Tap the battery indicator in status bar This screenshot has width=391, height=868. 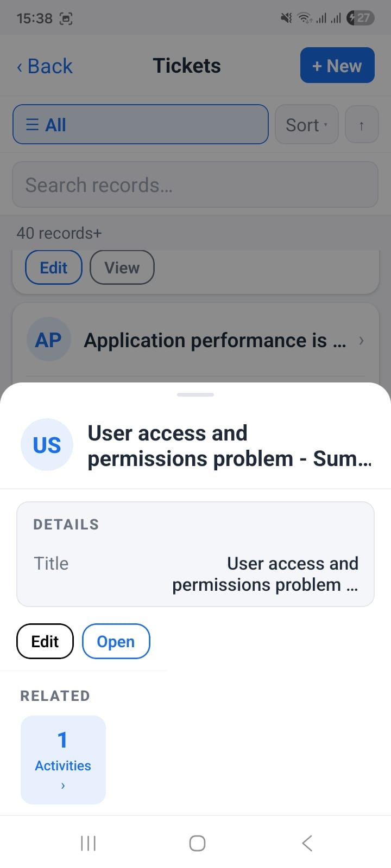click(x=361, y=18)
